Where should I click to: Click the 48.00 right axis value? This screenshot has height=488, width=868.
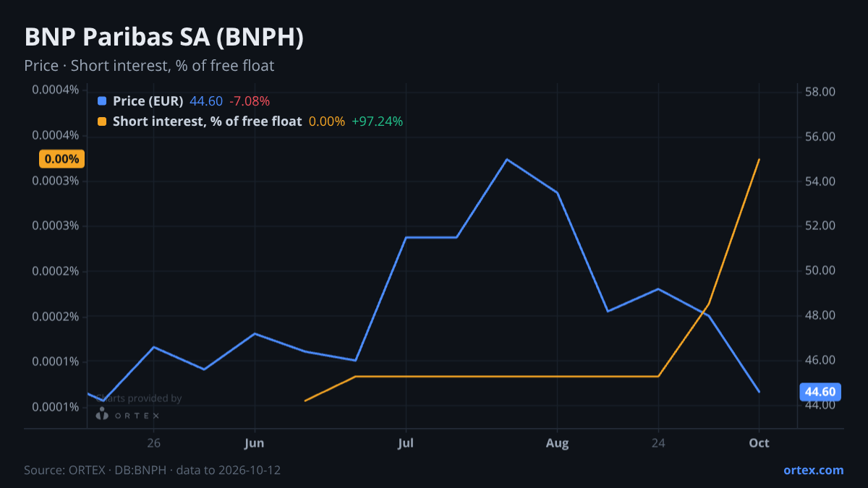(820, 316)
